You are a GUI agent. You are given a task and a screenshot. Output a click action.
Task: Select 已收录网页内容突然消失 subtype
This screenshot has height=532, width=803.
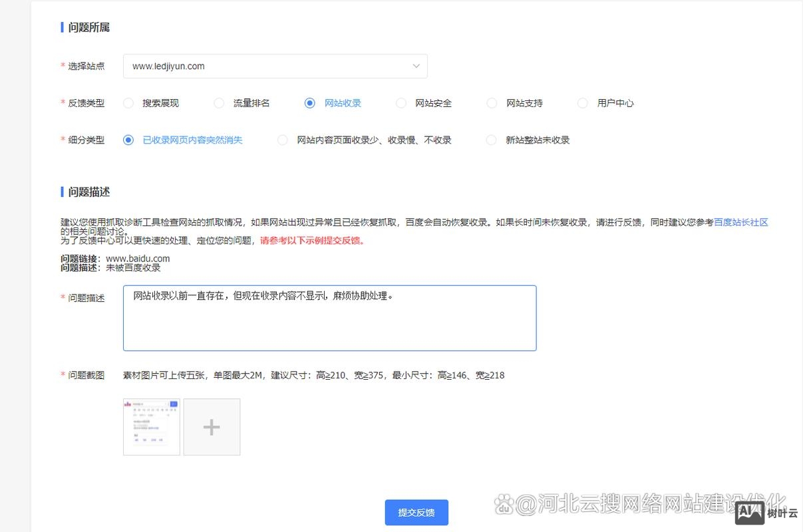click(128, 140)
